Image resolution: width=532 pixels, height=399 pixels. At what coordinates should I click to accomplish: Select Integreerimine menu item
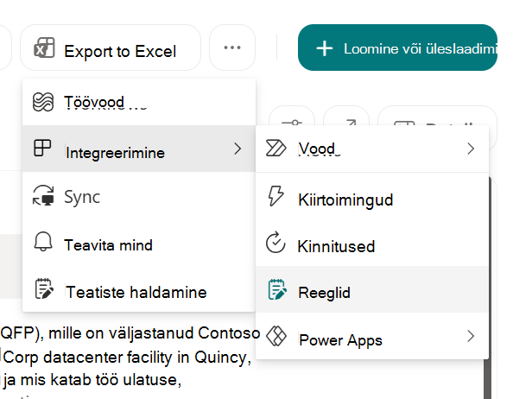point(139,149)
